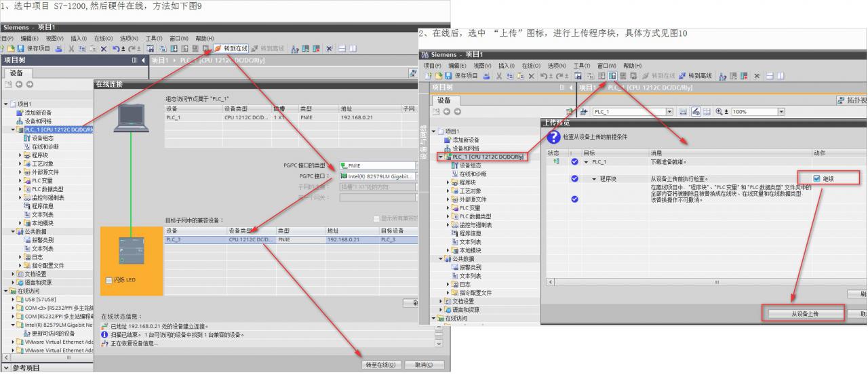Open the PG/PC 接口 dropdown showing Intel(R) 82579LM
The image size is (868, 379).
click(x=379, y=176)
